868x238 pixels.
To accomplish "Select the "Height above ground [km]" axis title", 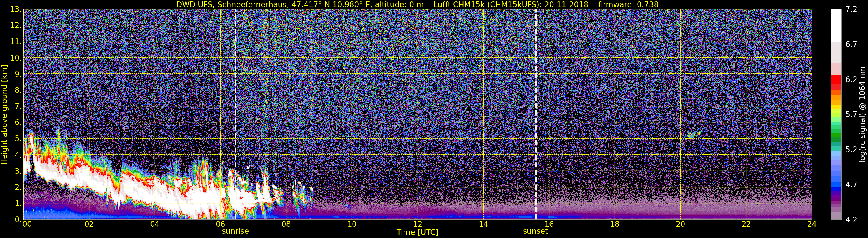I will 4,114.
